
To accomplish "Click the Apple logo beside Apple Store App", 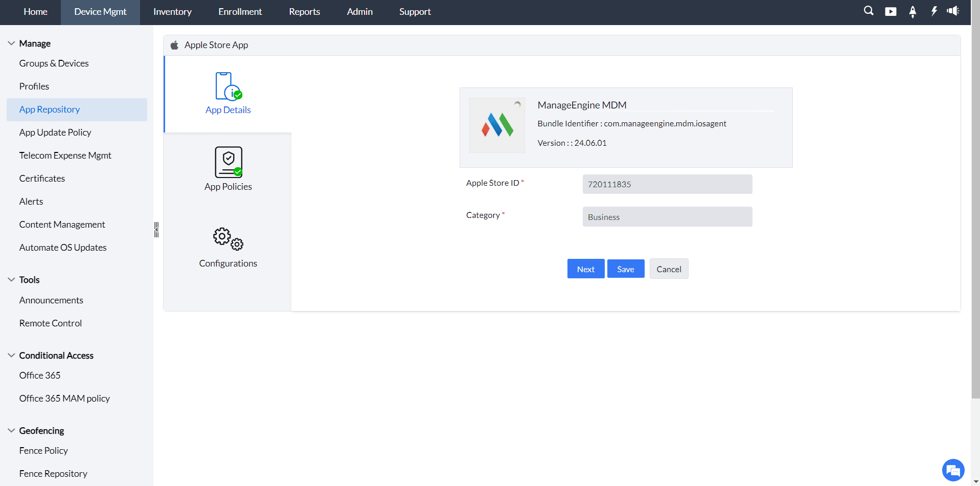I will (174, 45).
